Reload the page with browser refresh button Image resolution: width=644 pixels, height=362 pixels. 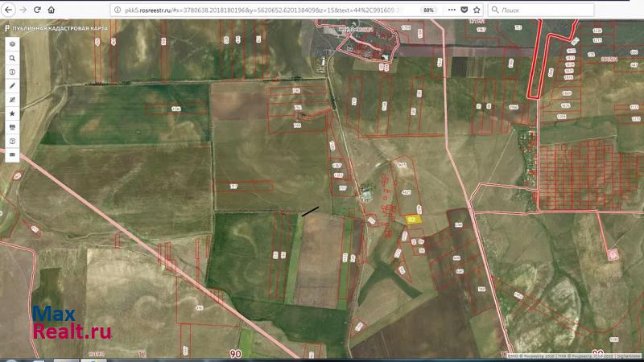click(37, 10)
